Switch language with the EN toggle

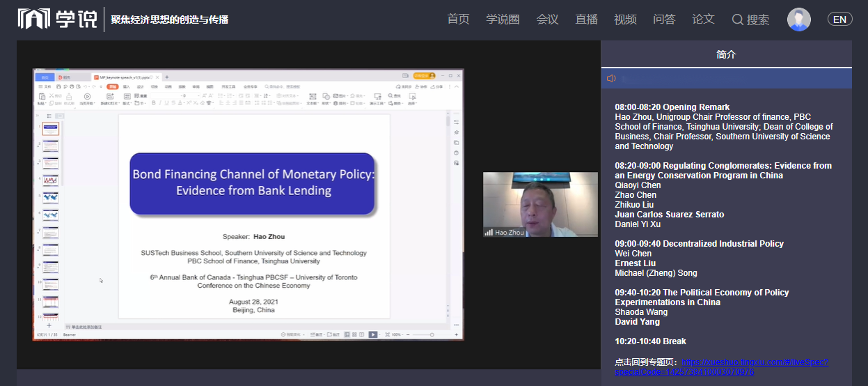coord(839,20)
